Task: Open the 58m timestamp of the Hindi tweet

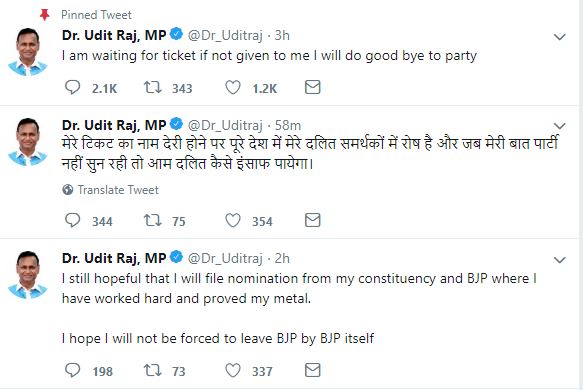Action: point(288,125)
